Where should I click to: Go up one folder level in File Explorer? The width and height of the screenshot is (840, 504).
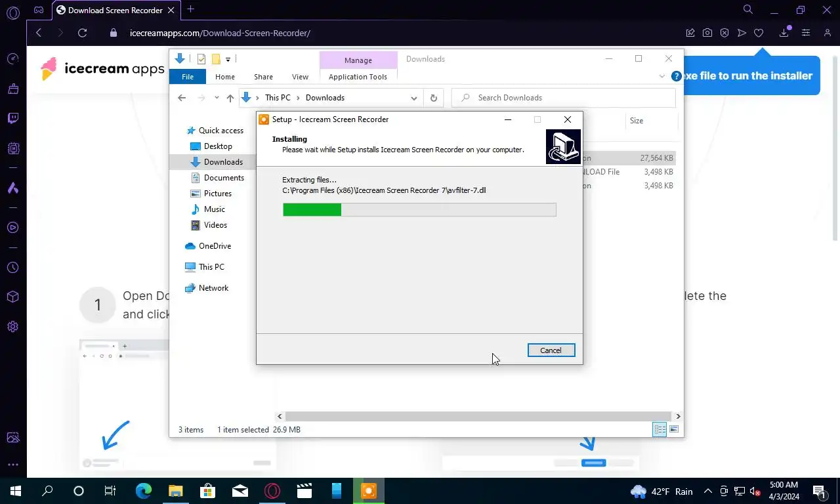230,98
